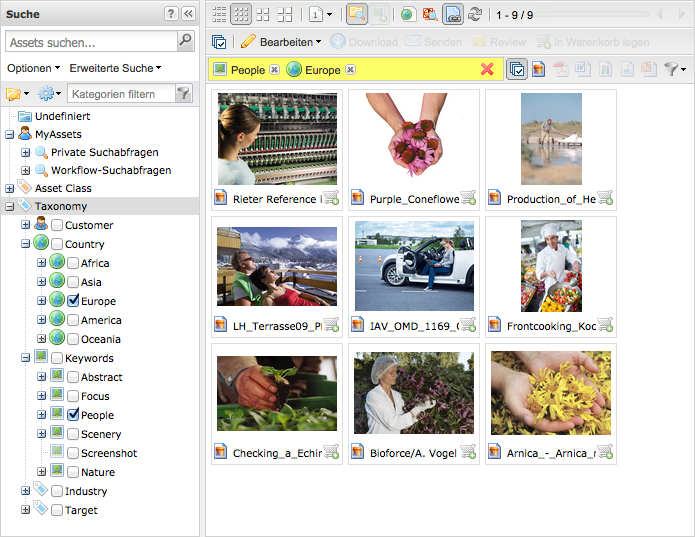
Task: Check the Customer checkbox
Action: tap(57, 225)
